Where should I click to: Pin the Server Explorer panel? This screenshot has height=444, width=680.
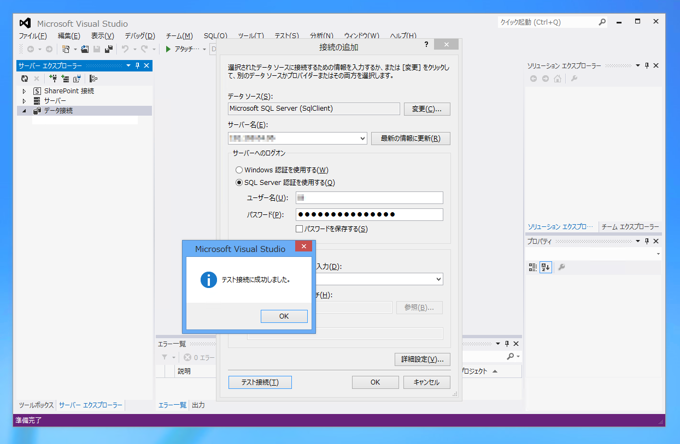pyautogui.click(x=137, y=65)
